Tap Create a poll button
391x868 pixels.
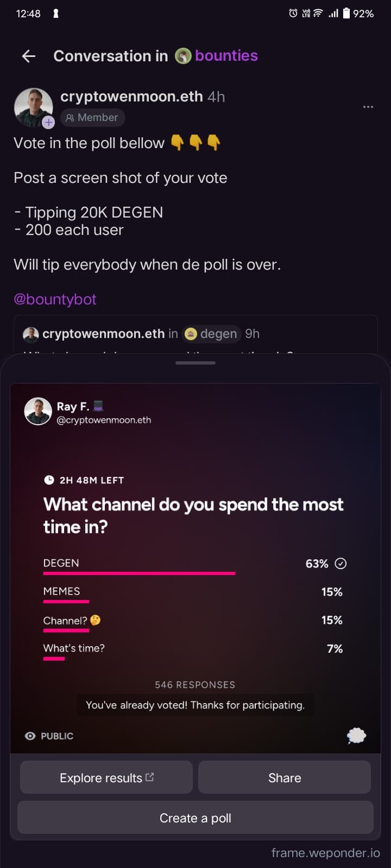point(195,818)
